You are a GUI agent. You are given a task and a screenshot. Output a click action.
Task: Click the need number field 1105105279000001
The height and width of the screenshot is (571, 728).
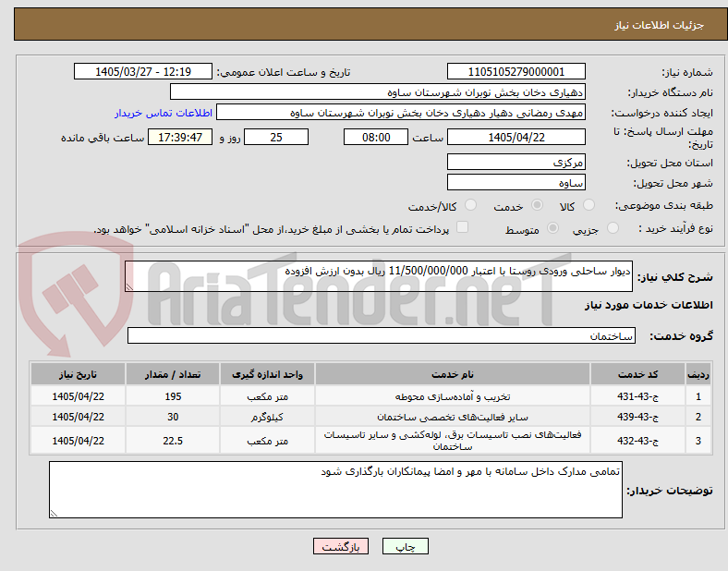click(516, 71)
